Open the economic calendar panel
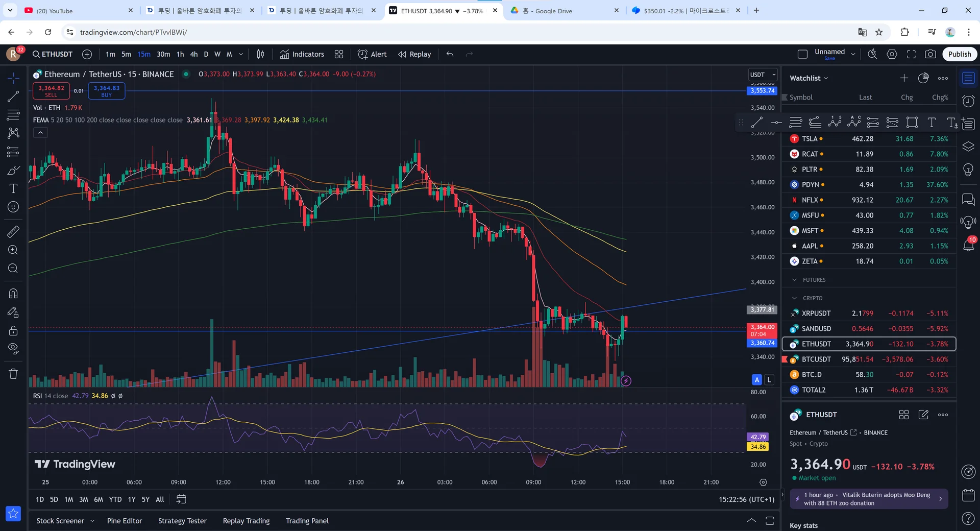Viewport: 980px width, 531px height. coord(968,495)
